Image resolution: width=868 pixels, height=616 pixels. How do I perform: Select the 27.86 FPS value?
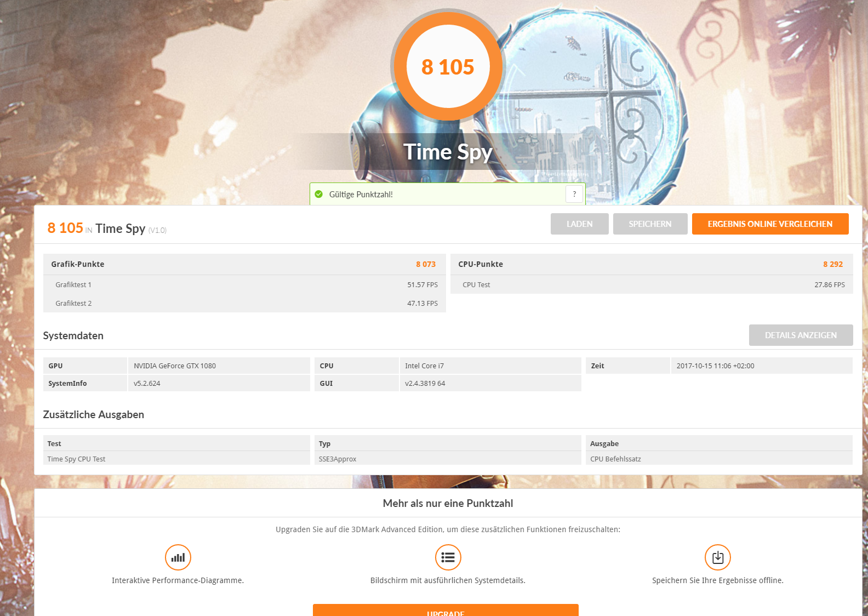click(830, 284)
